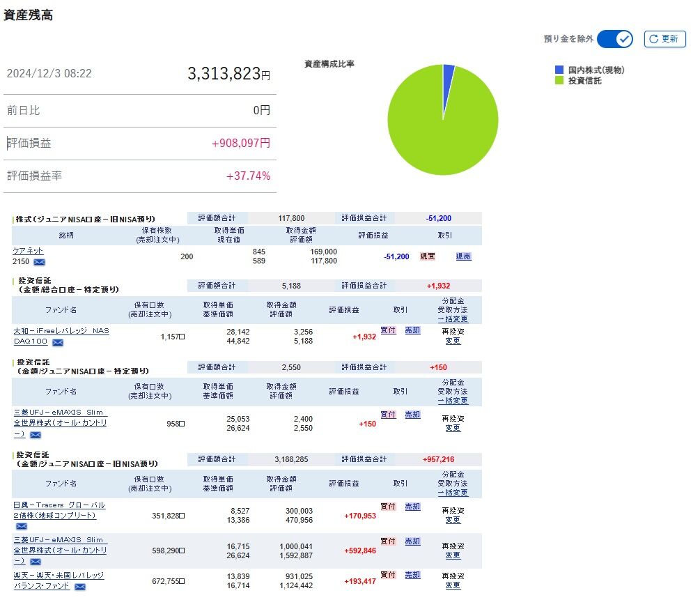This screenshot has height=600, width=700.
Task: Click 買付 for iFreeレバレッジ NASDAQ100
Action: coord(388,330)
